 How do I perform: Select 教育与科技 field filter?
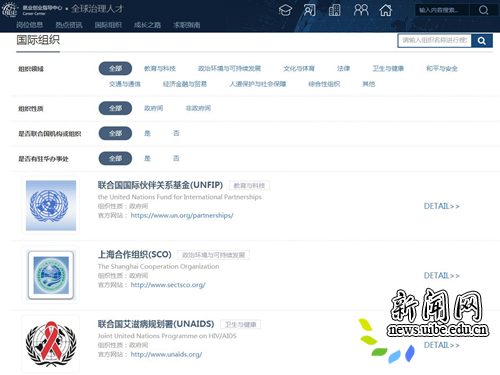pos(160,69)
